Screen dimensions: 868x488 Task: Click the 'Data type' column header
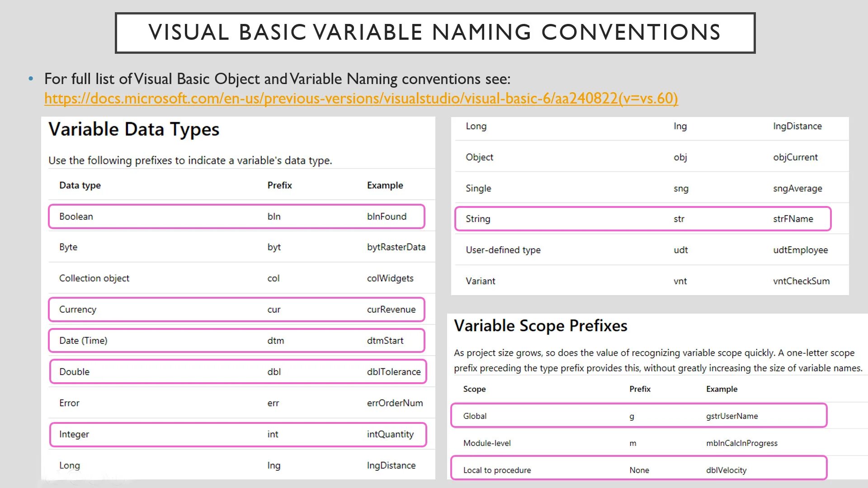point(80,185)
